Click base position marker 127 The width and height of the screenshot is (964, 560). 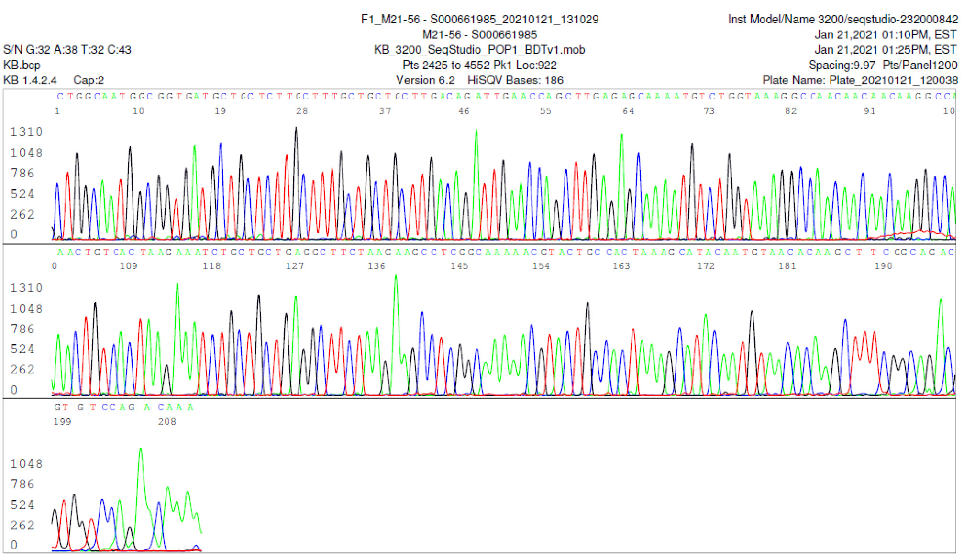(x=295, y=266)
